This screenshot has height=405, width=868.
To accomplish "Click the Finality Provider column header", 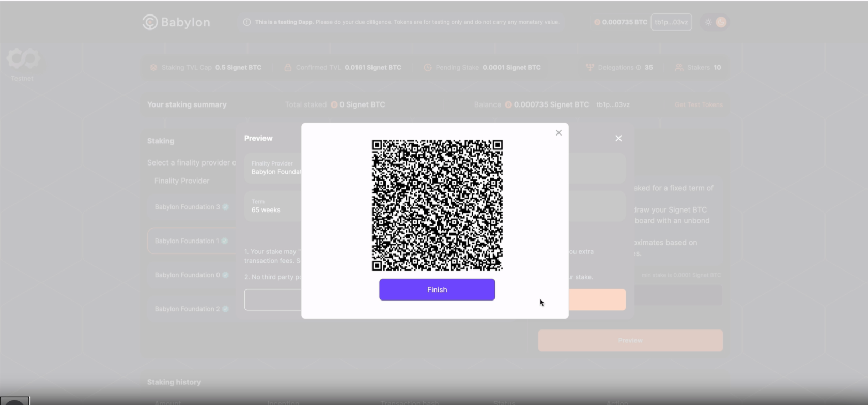I will click(182, 181).
